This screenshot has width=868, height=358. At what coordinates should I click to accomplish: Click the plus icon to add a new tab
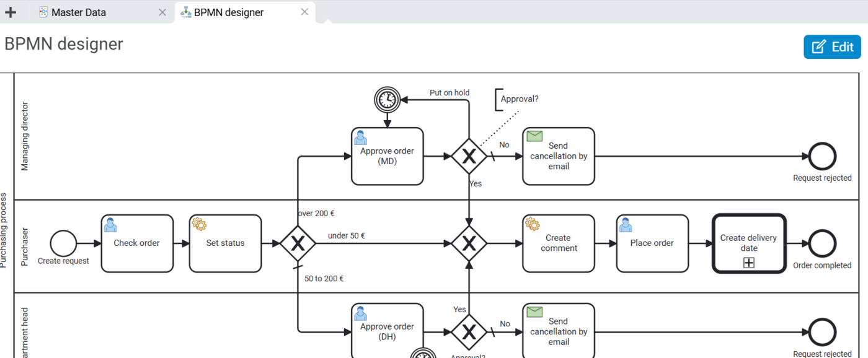11,12
